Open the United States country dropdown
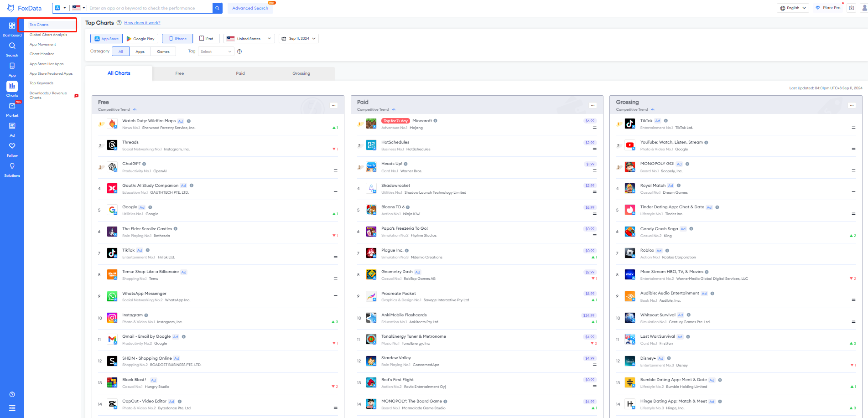 pos(249,39)
